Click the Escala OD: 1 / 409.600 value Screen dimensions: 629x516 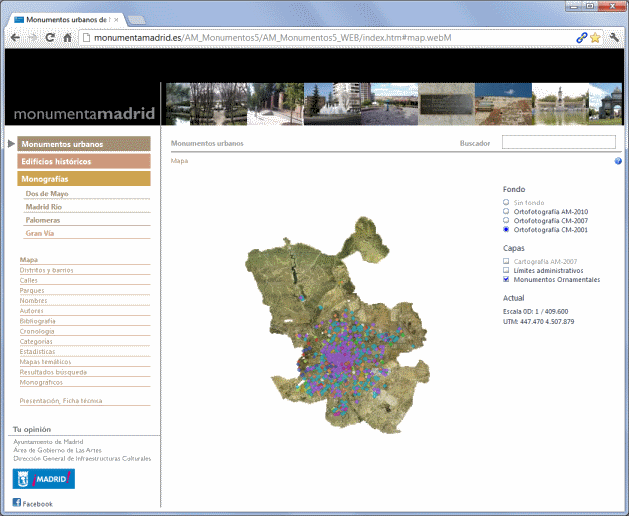click(x=536, y=311)
